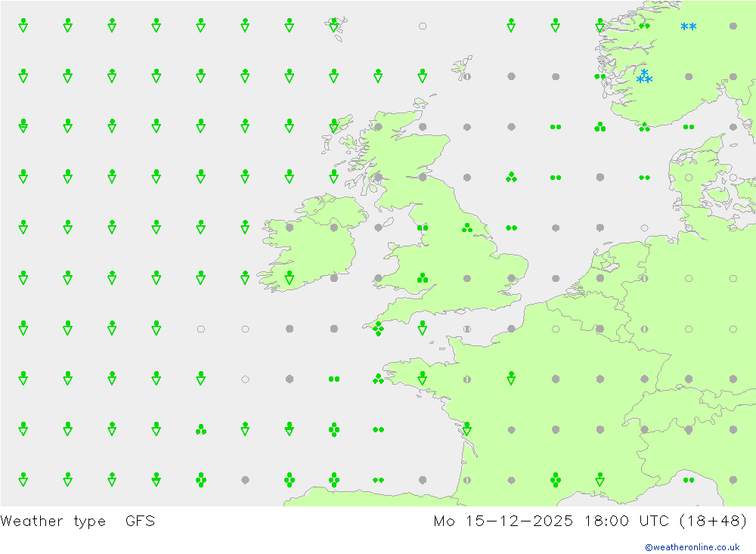
Task: Click the four-dot rain symbol in southwest France
Action: coord(556,480)
